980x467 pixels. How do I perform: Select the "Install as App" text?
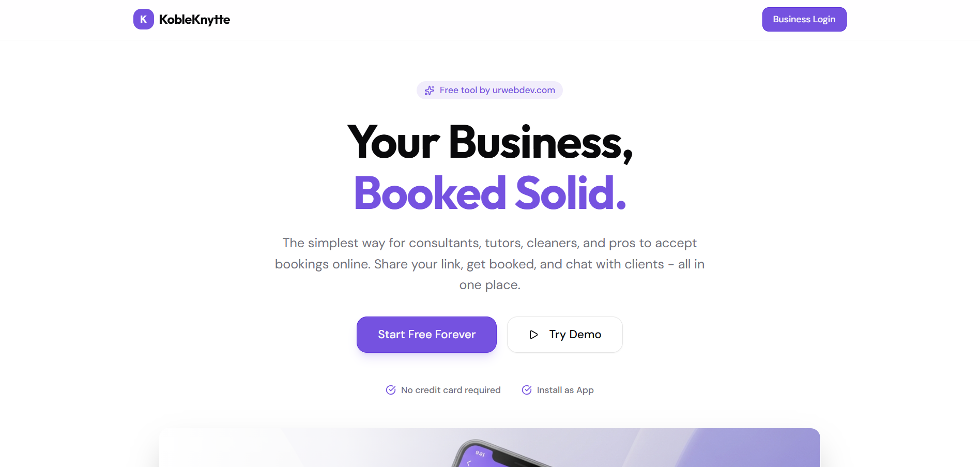coord(565,390)
